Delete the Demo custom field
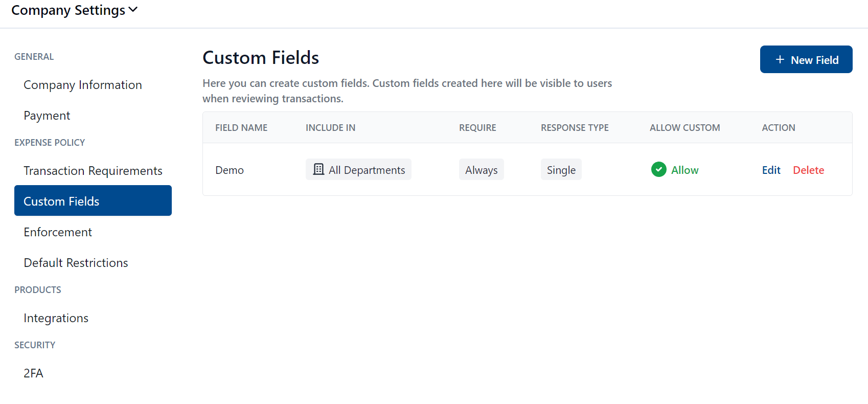The image size is (868, 404). coord(808,170)
